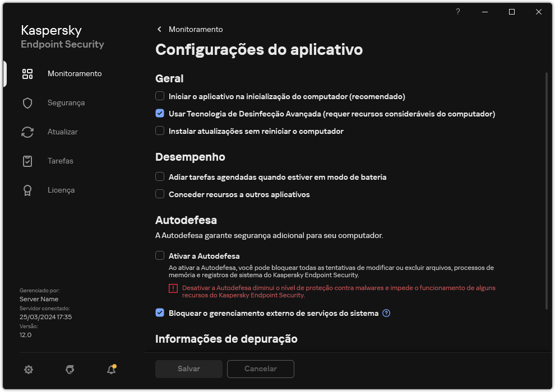Image resolution: width=555 pixels, height=392 pixels.
Task: Open the support icon at the bottom
Action: click(70, 370)
